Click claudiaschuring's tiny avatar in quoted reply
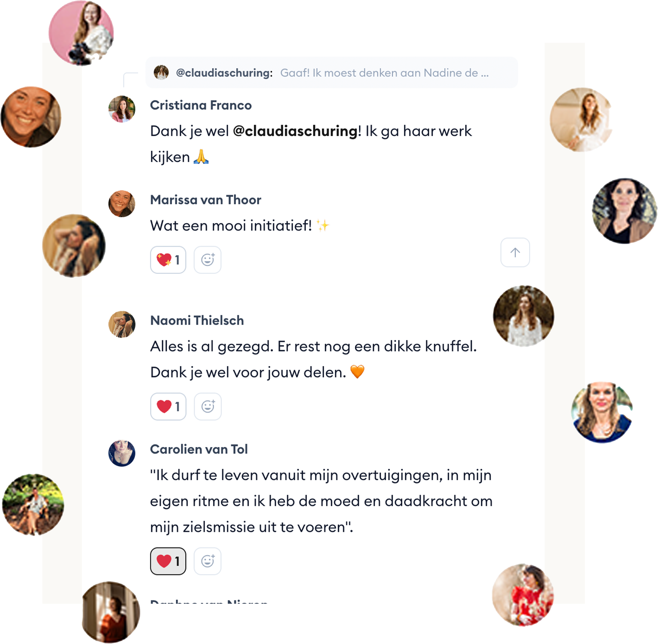 [x=161, y=72]
